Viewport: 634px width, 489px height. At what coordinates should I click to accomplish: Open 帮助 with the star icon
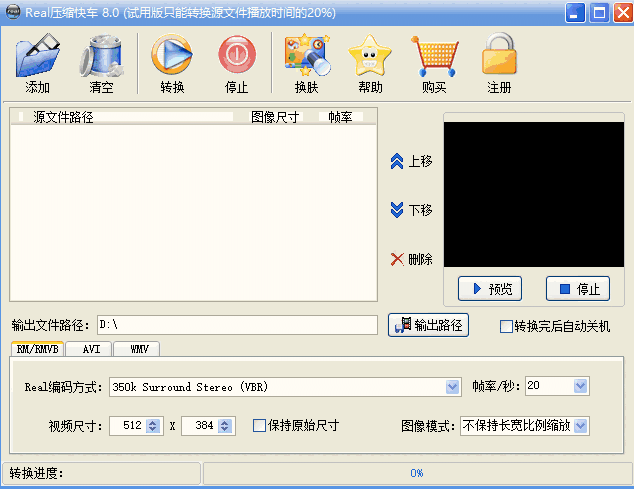point(370,55)
